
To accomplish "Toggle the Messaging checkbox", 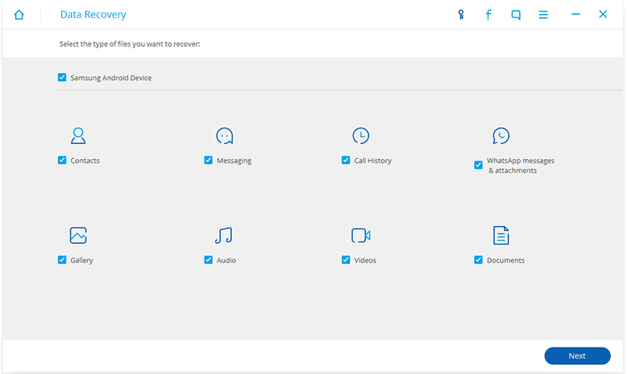I will point(208,160).
